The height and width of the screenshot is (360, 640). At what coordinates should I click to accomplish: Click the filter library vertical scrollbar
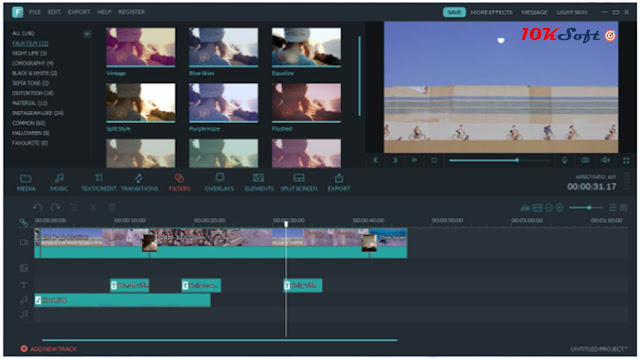(359, 76)
